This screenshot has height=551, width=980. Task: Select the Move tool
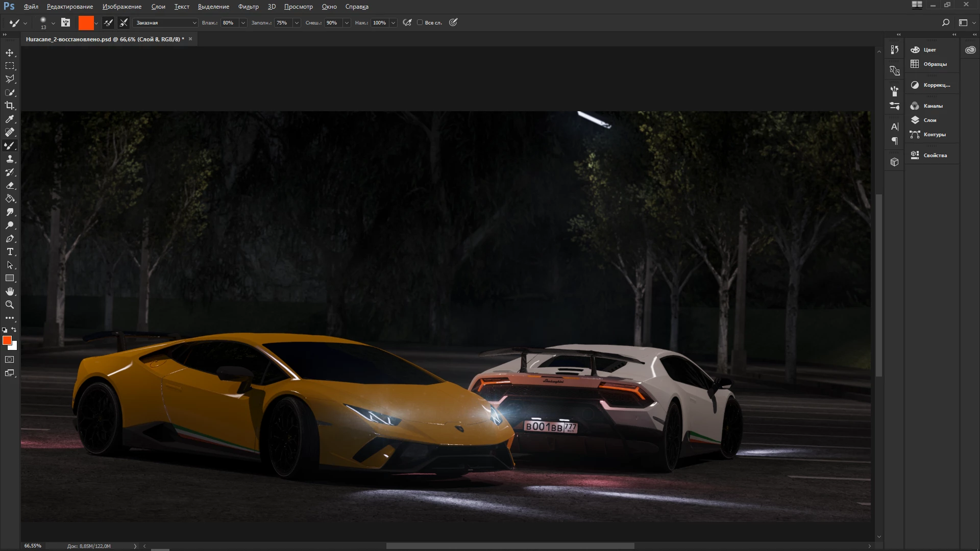[x=10, y=53]
